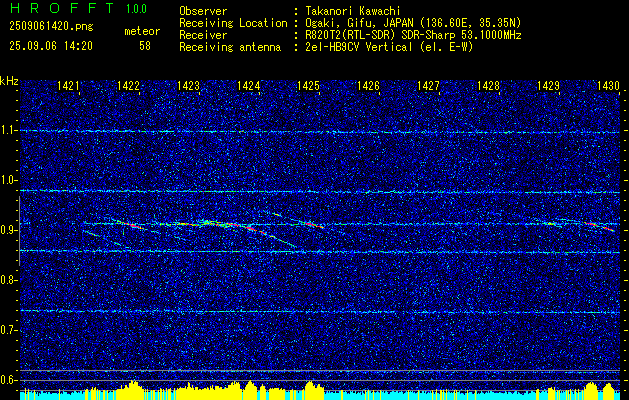Click the 1426 time axis marker
Viewport: 629px width, 400px height.
pos(369,85)
